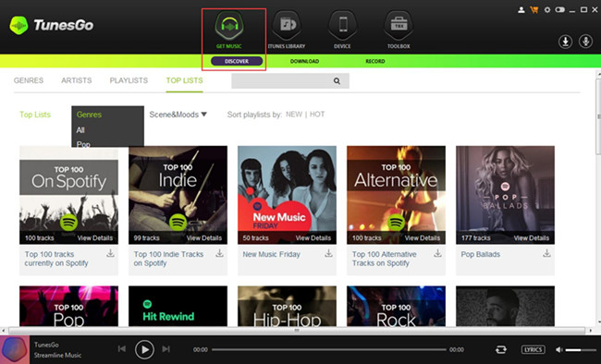Click the TunesGo logo
This screenshot has height=364, width=601.
pos(52,25)
